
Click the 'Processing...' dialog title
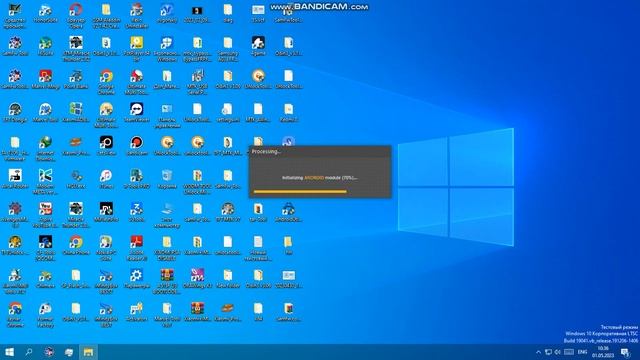[266, 151]
